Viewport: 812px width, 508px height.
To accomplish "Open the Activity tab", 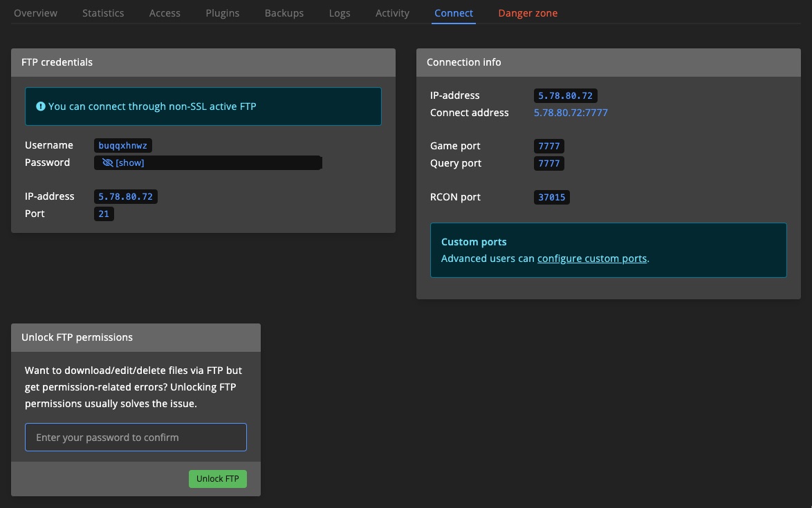I will [x=392, y=13].
